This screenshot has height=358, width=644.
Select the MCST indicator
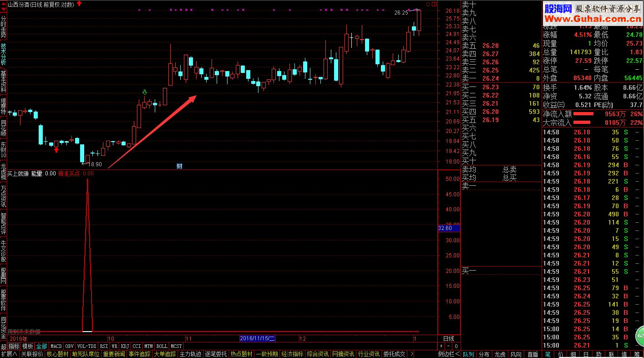coord(177,347)
